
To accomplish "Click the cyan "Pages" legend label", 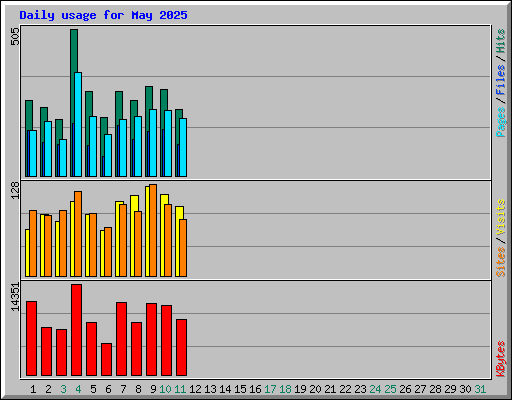I will pos(500,122).
